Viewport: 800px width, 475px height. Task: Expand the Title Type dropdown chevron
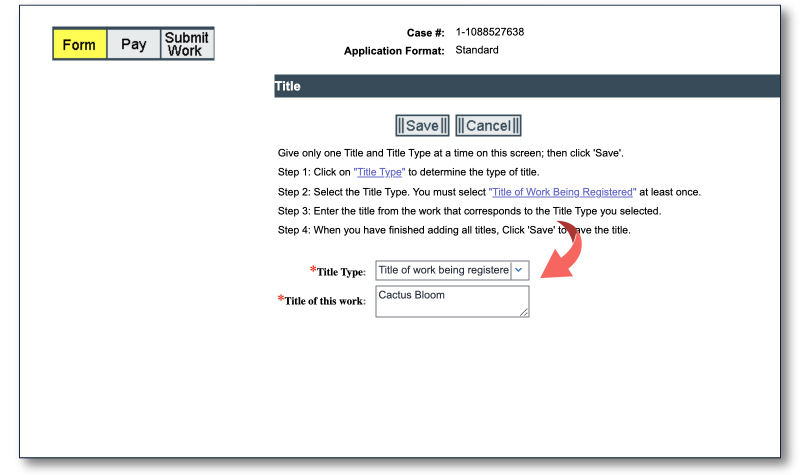(519, 271)
